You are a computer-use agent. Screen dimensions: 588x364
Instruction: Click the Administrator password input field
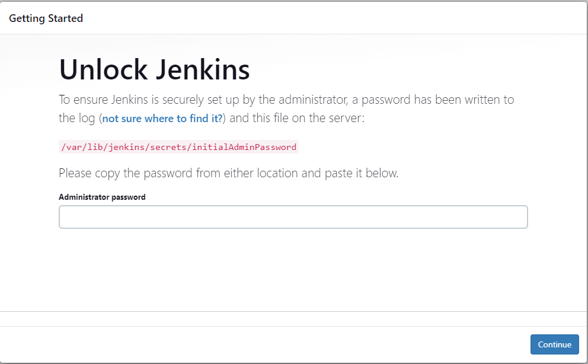(293, 216)
